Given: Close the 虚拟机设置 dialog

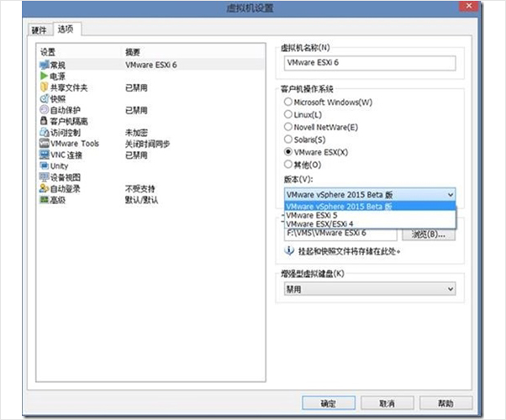Looking at the screenshot, I should [x=469, y=6].
